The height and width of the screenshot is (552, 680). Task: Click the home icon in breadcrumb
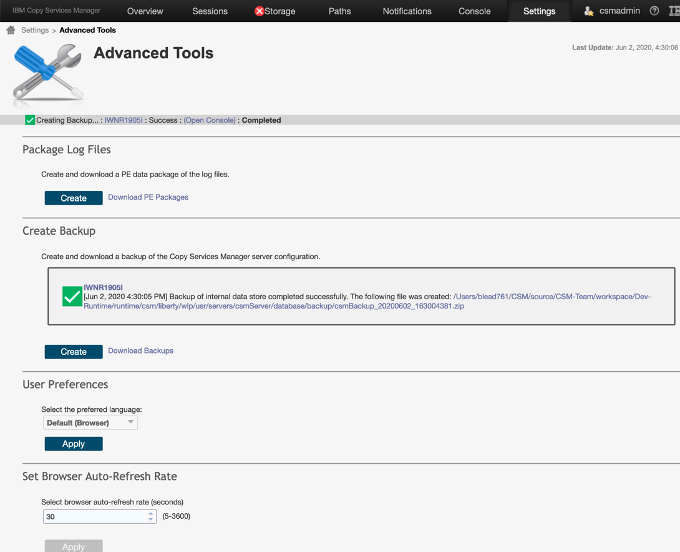tap(11, 30)
